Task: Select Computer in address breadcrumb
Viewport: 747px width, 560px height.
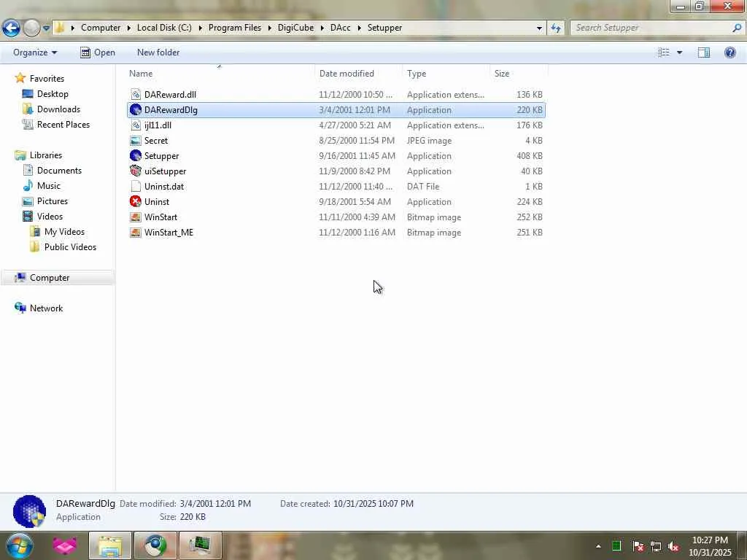Action: click(101, 28)
